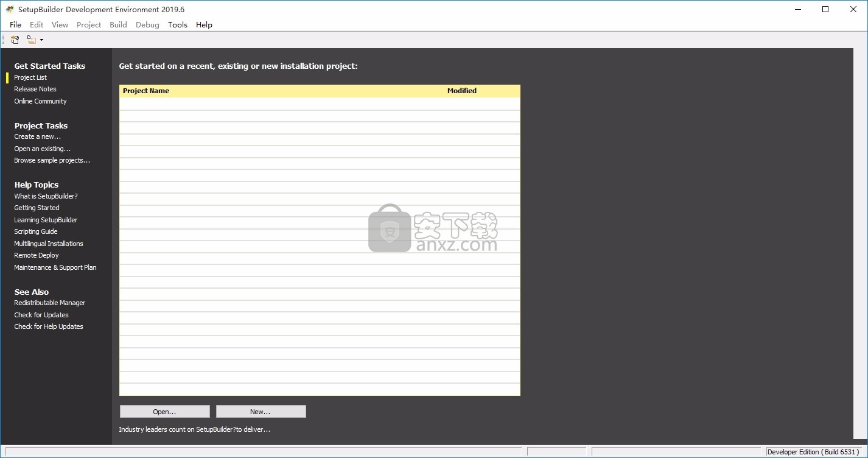Open the Debug menu
Image resolution: width=868 pixels, height=458 pixels.
pos(147,25)
